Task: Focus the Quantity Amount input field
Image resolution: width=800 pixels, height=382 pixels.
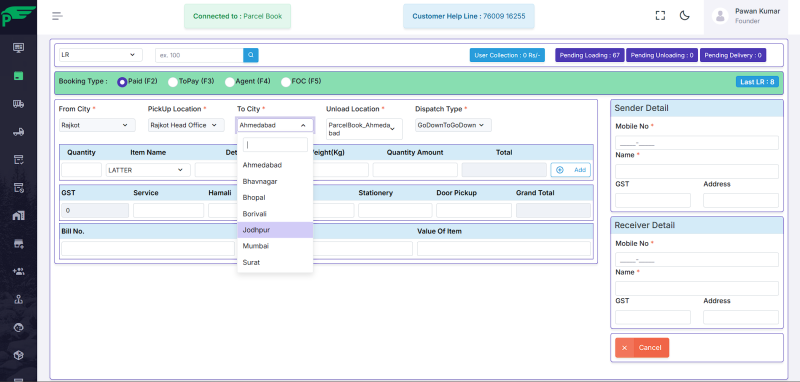Action: (x=415, y=170)
